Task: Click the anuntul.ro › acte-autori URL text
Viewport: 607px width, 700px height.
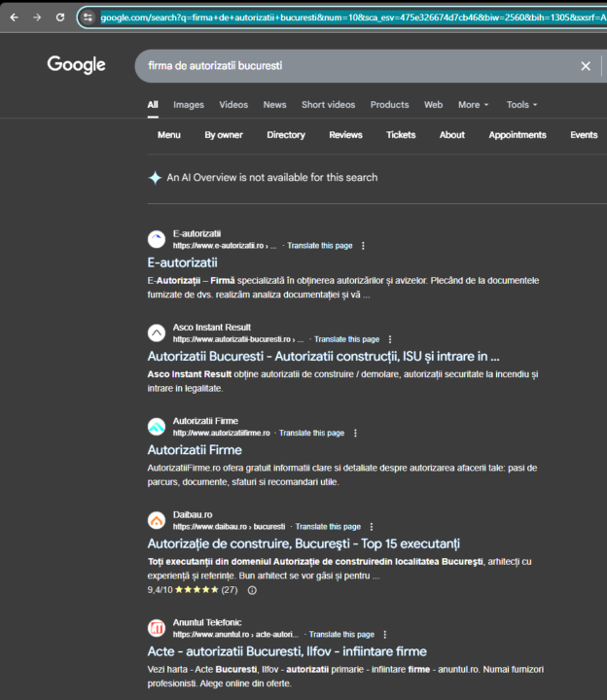Action: pyautogui.click(x=235, y=634)
